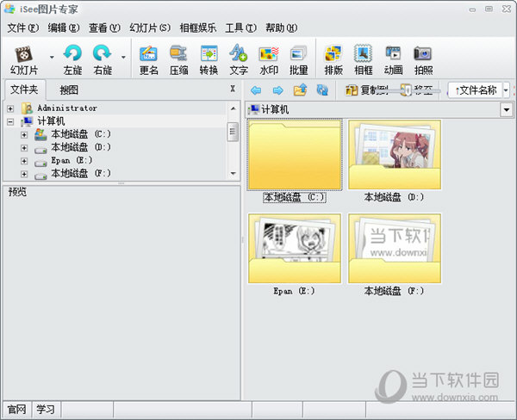Click the iSee application logo in title bar
Screen dimensions: 517x420
[9, 9]
